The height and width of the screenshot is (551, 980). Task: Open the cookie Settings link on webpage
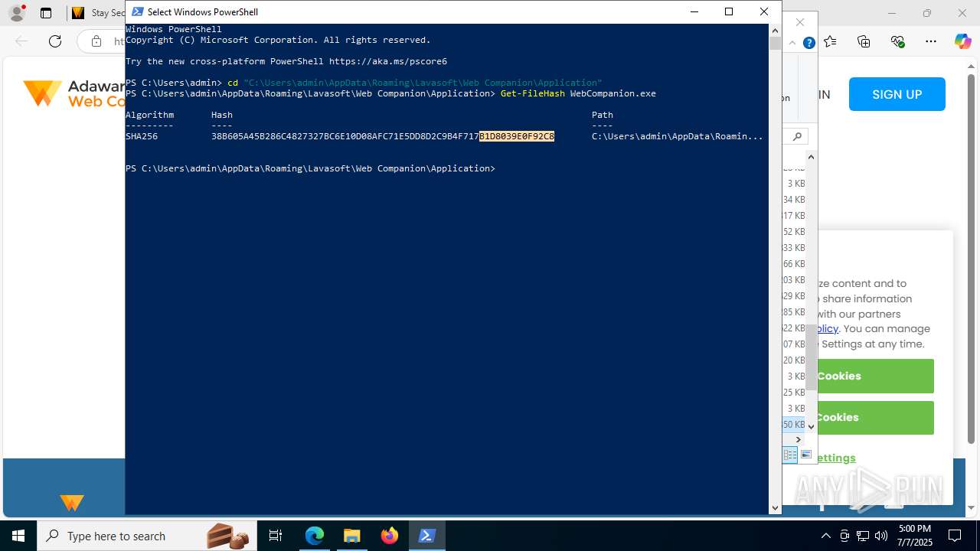(x=836, y=458)
